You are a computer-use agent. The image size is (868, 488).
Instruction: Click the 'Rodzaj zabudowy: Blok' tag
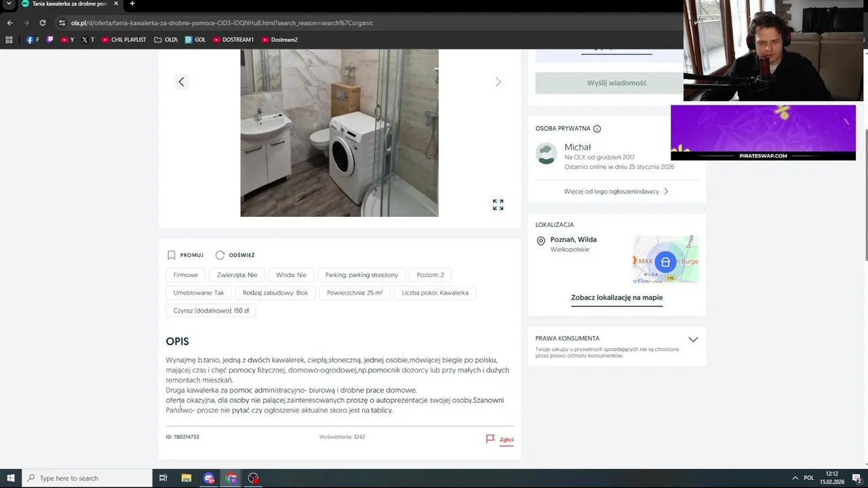tap(275, 293)
